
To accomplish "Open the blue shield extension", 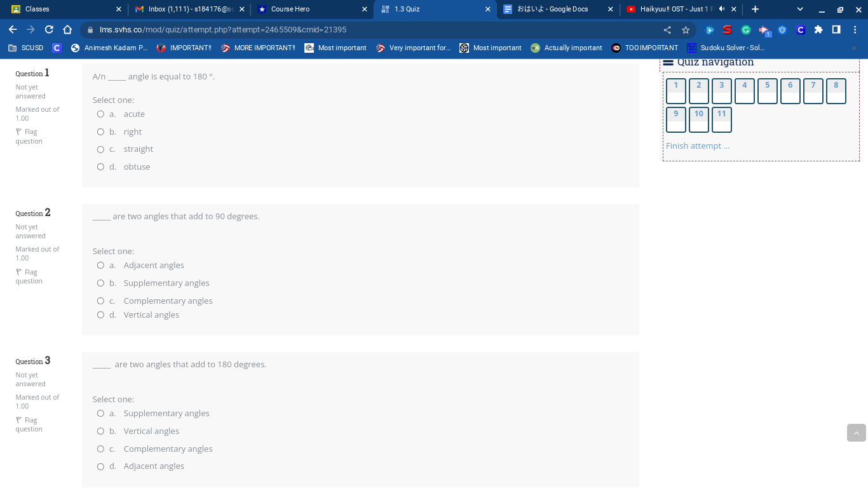I will click(782, 30).
